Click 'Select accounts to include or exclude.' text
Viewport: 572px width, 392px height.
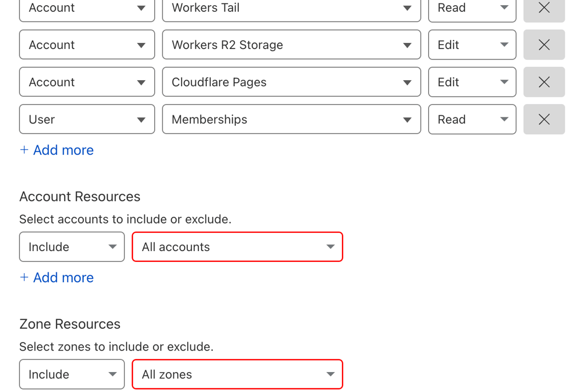coord(125,219)
